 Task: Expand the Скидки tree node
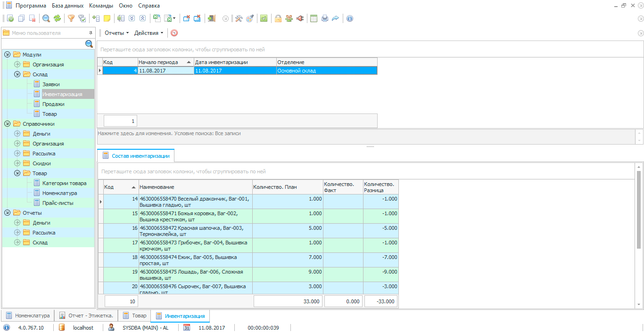[17, 163]
